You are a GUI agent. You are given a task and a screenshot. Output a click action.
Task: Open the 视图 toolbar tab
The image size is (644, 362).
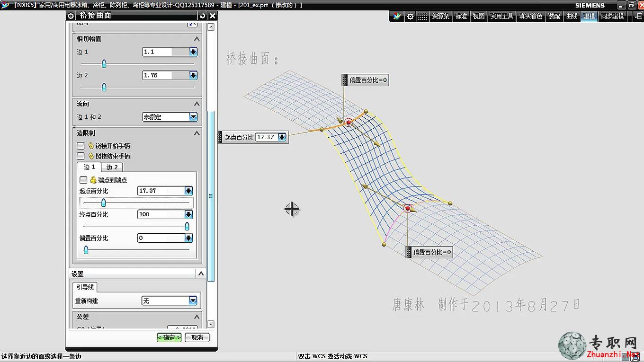[x=479, y=16]
